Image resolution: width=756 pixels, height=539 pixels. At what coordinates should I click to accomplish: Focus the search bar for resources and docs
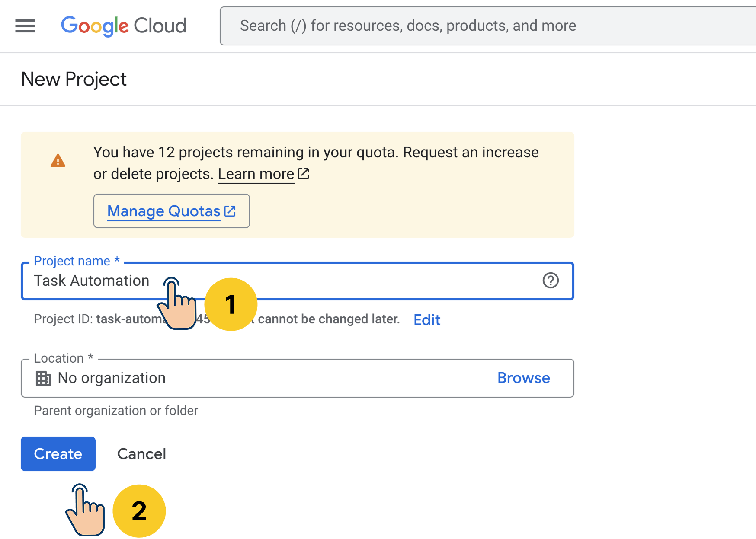488,26
